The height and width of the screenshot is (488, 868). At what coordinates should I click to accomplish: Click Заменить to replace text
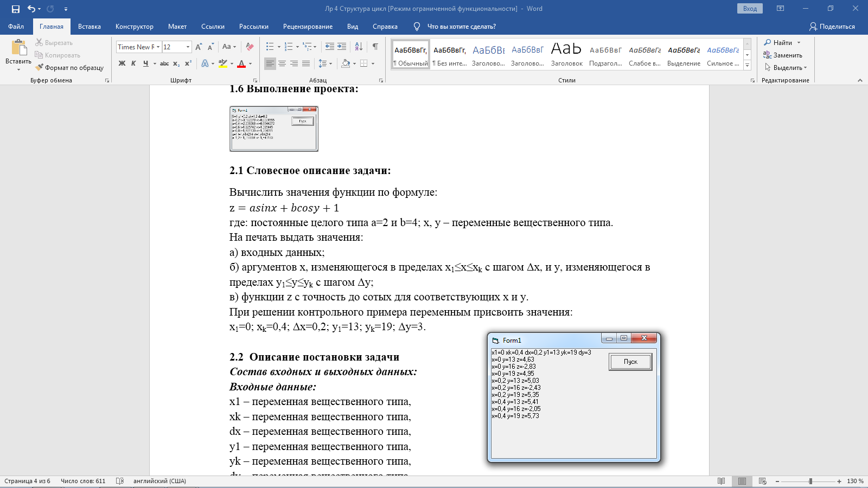click(x=783, y=55)
